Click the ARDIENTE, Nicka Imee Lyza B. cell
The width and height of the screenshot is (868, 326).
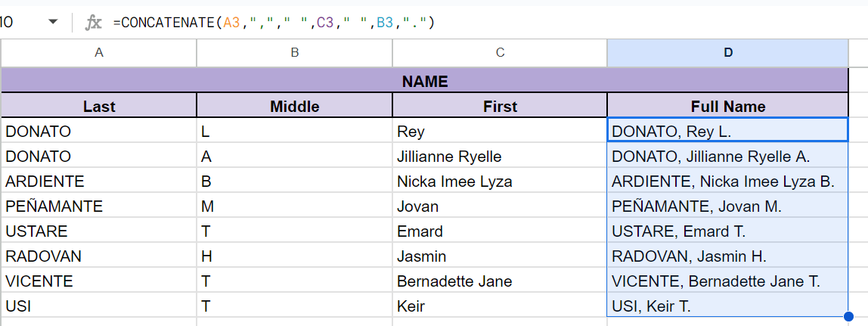727,182
